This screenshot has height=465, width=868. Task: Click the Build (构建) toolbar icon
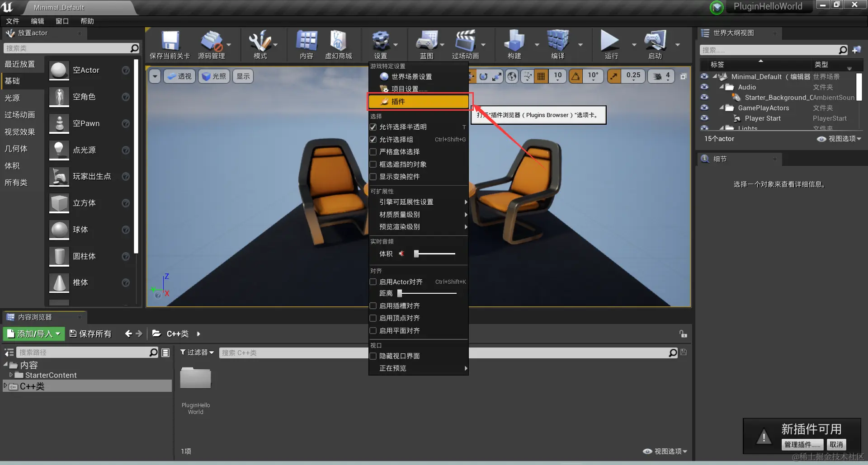click(514, 41)
